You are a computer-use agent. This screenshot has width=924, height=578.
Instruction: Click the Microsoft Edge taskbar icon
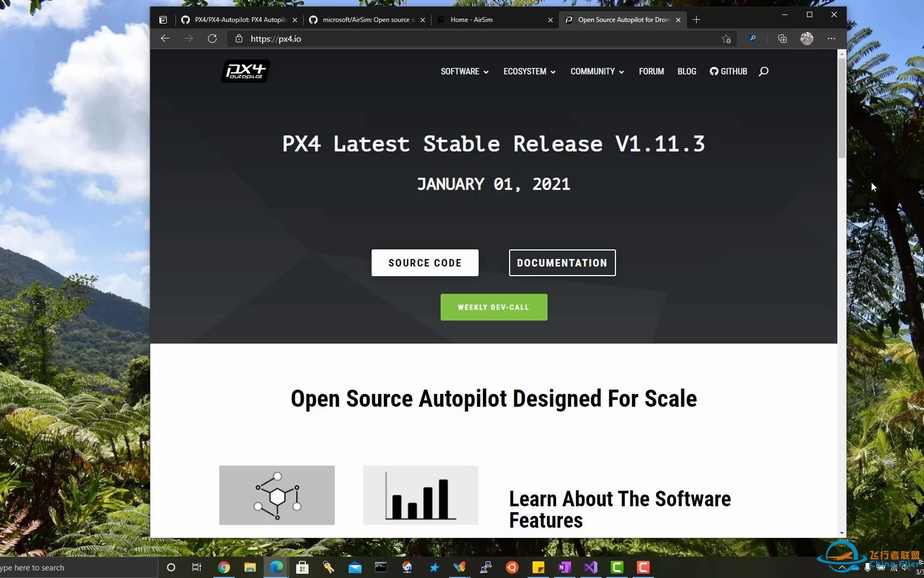[x=276, y=567]
